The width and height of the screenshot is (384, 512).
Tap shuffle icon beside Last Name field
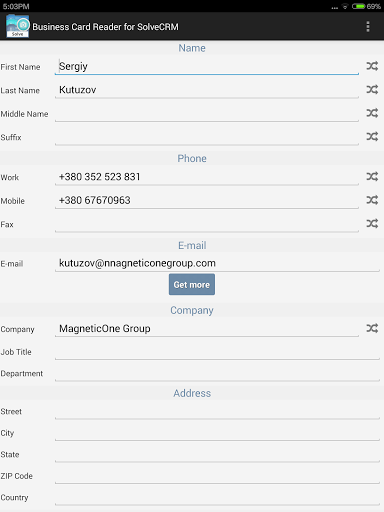tap(372, 89)
